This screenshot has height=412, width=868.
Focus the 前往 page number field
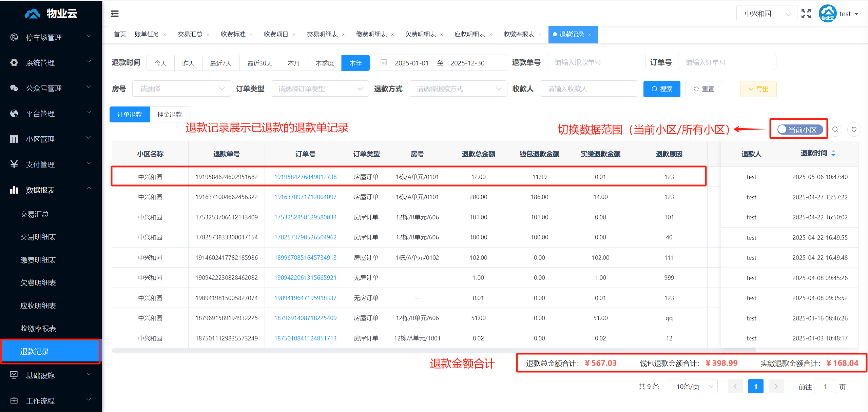coord(825,386)
